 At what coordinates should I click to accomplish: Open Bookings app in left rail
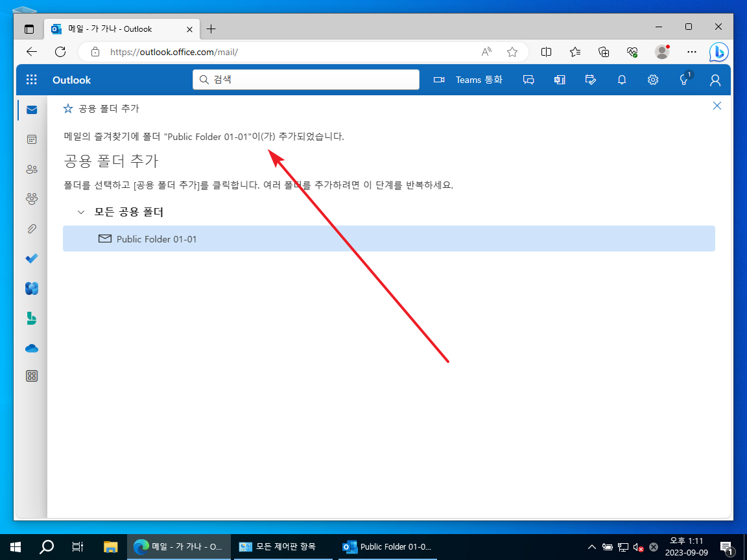[32, 318]
